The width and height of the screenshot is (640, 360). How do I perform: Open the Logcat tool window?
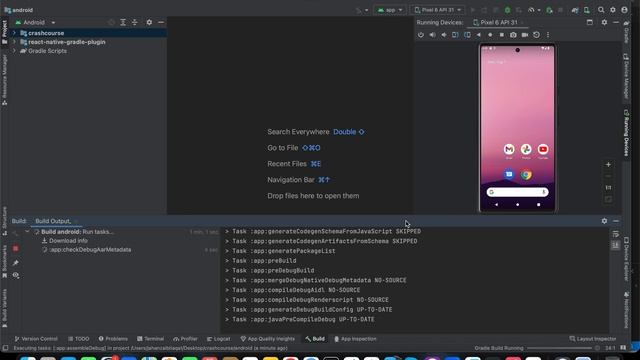coord(218,339)
